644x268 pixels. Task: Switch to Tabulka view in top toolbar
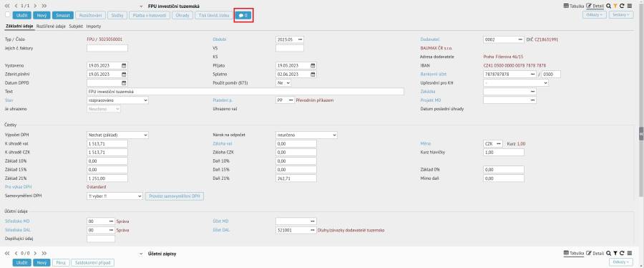coord(574,6)
